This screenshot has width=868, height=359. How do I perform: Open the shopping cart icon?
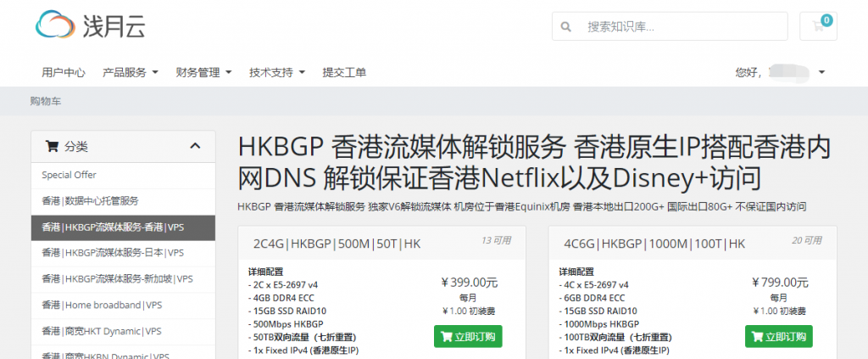tap(818, 26)
